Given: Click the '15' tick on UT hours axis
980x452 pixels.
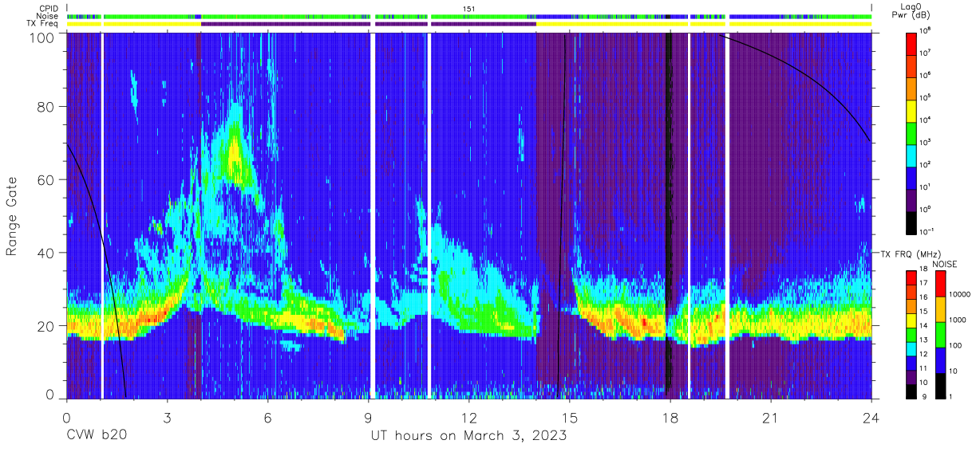Looking at the screenshot, I should pyautogui.click(x=570, y=417).
